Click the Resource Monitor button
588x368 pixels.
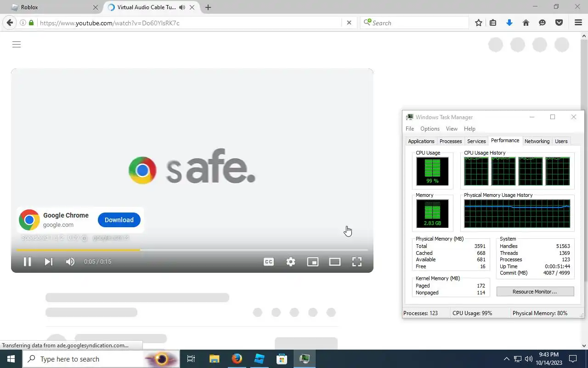pyautogui.click(x=535, y=292)
